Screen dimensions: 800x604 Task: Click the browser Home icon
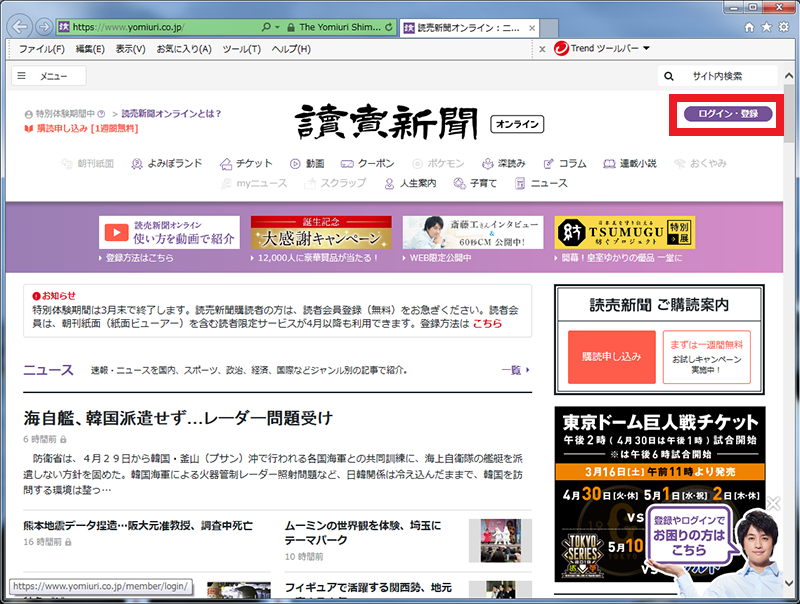tap(749, 27)
